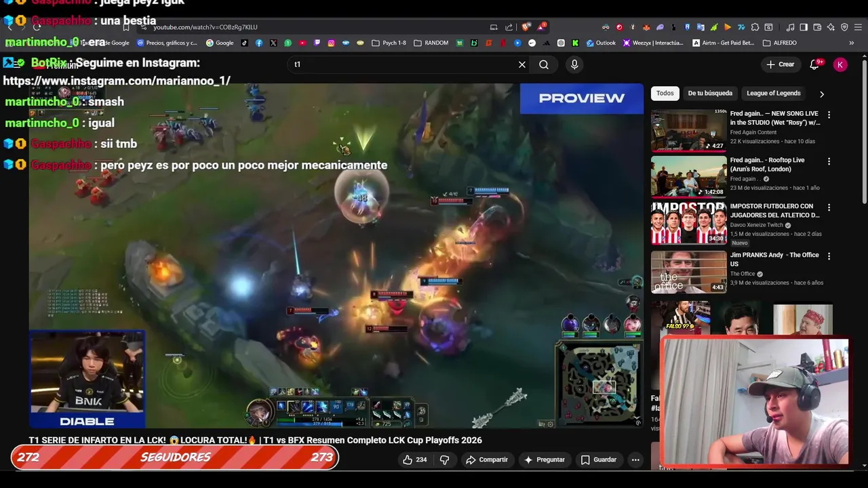Open Precios, gráficos bookmark
The image size is (868, 488).
167,43
